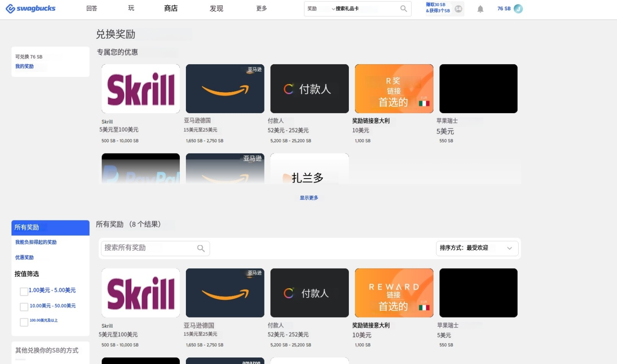This screenshot has height=364, width=617.
Task: Open the user profile avatar
Action: (x=518, y=9)
